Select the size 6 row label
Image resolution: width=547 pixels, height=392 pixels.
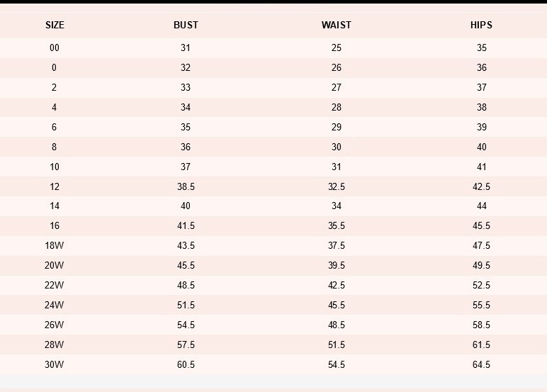click(x=54, y=127)
